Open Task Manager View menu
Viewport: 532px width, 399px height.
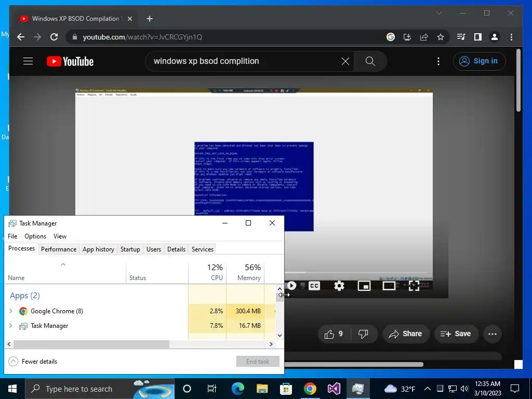(x=60, y=236)
